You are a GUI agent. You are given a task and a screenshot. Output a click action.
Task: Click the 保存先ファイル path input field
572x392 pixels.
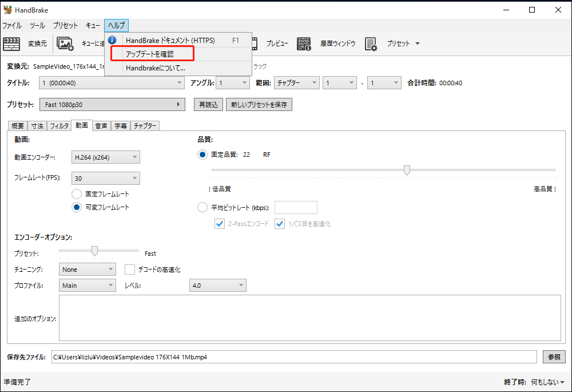coord(286,357)
